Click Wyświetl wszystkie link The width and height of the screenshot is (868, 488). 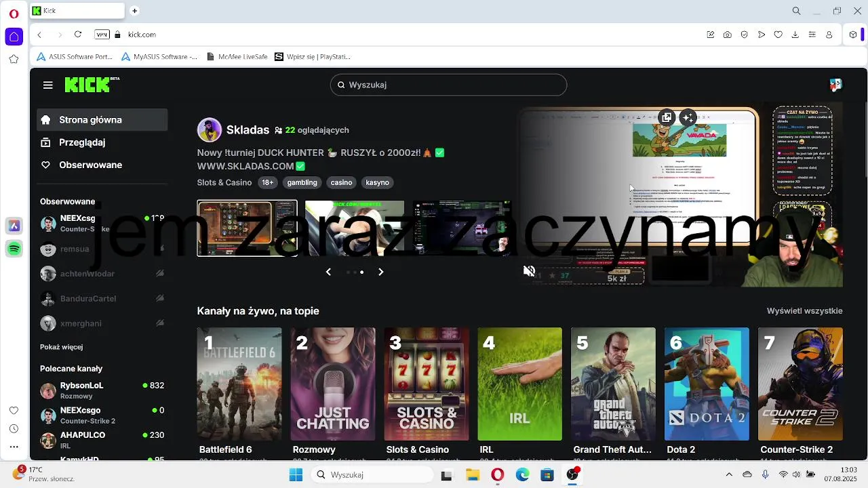pyautogui.click(x=804, y=311)
